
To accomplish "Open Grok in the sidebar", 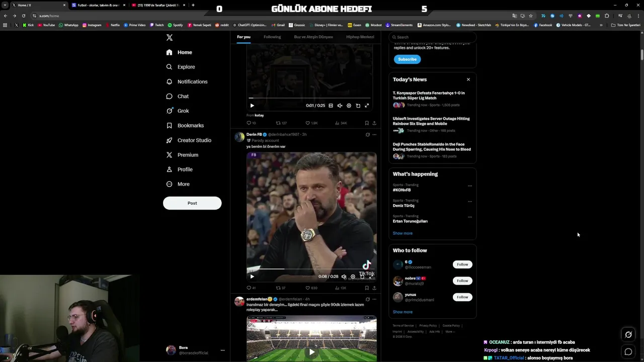I will pos(178,111).
